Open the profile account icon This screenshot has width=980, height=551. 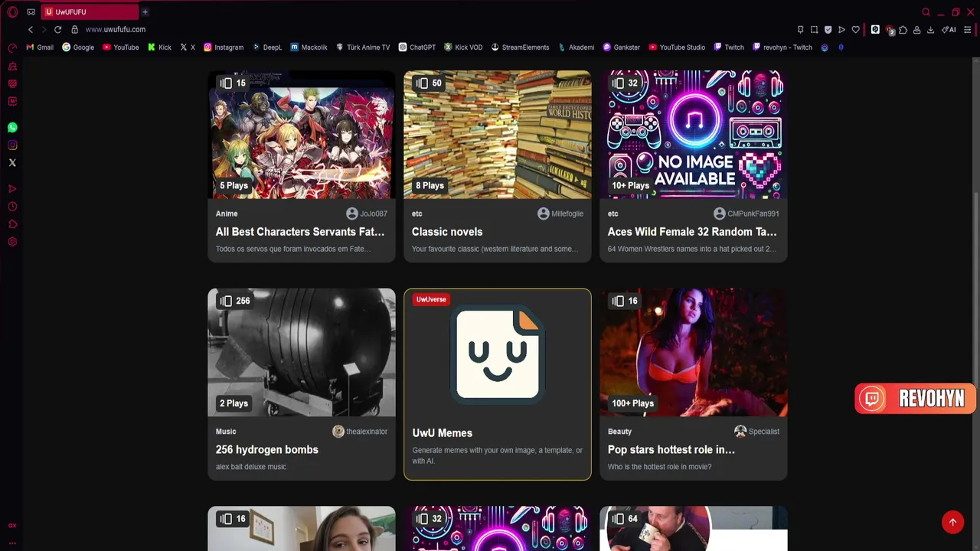tap(917, 29)
